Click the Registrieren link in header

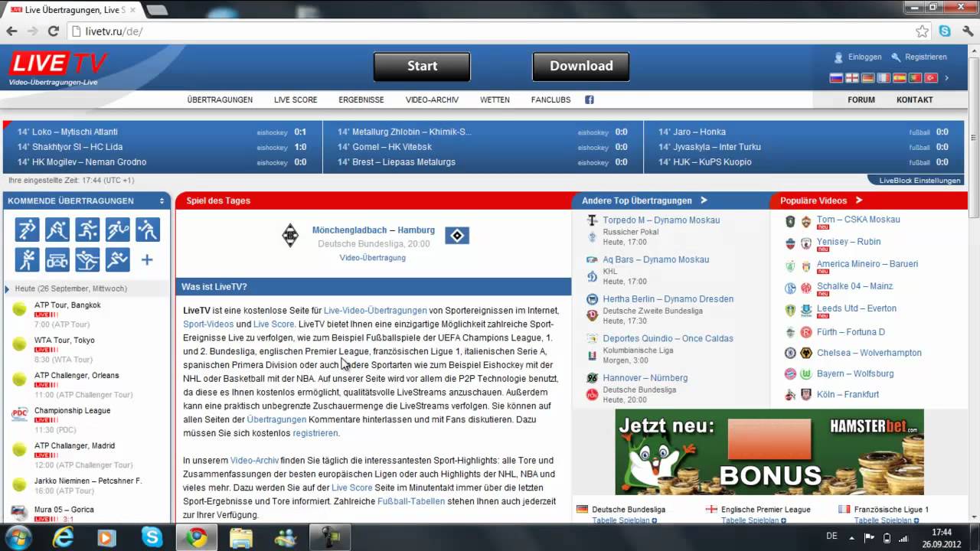[x=926, y=57]
